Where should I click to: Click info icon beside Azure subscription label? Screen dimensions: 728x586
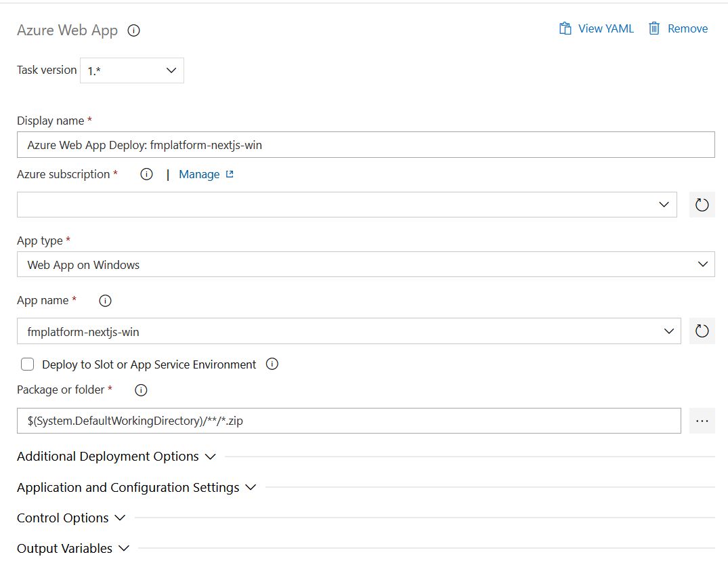146,174
